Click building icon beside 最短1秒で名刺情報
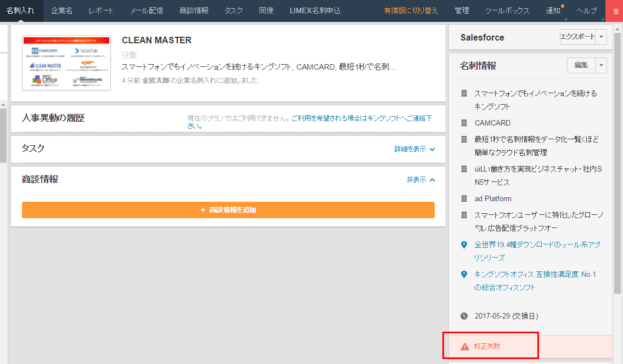Viewport: 623px width, 364px height. click(464, 139)
